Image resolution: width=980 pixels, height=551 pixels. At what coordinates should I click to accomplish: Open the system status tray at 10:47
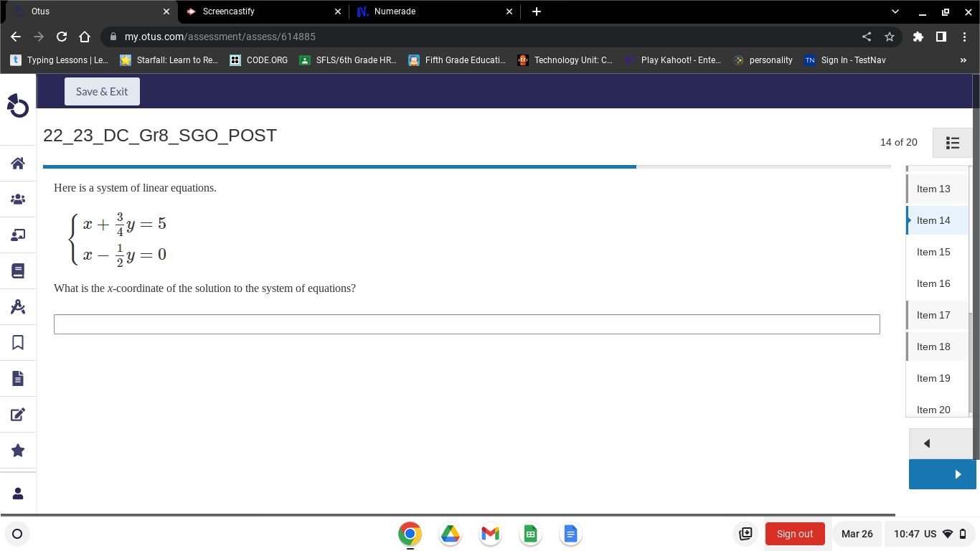tap(930, 534)
